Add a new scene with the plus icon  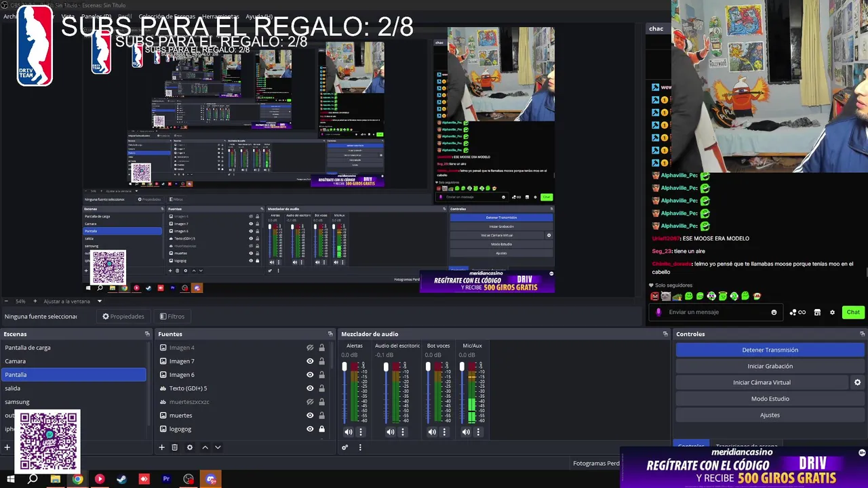[7, 447]
